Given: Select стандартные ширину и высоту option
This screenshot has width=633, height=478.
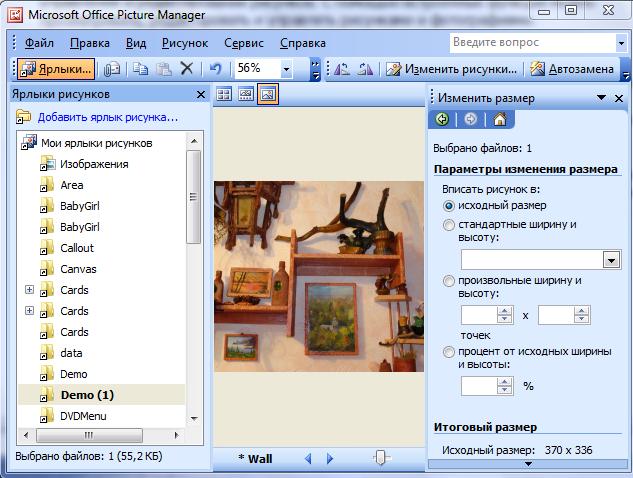Looking at the screenshot, I should [449, 225].
